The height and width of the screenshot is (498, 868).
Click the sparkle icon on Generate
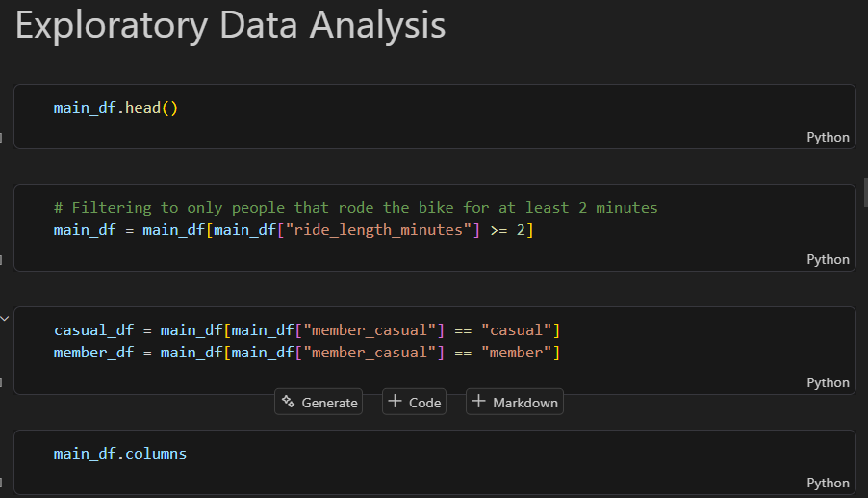(288, 402)
